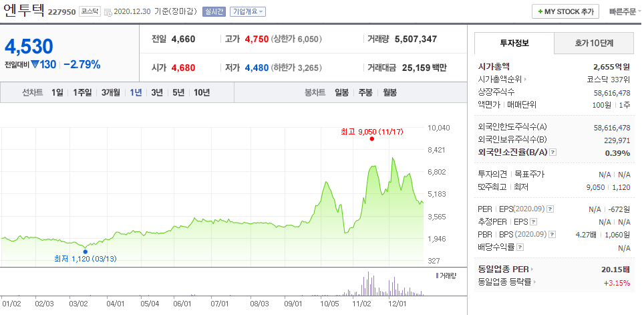Select the 1년 line chart period
This screenshot has height=315, width=644.
[136, 92]
